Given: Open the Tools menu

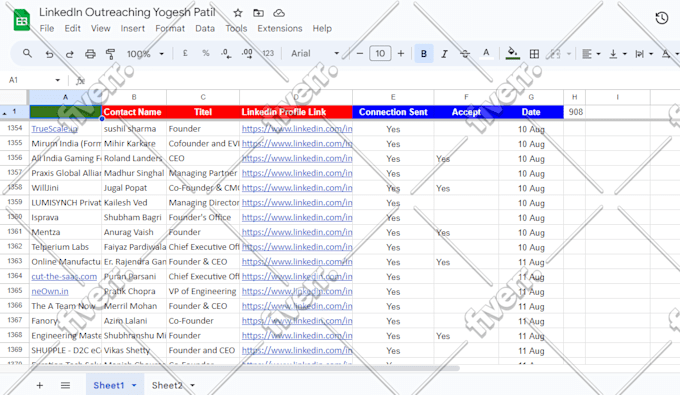Looking at the screenshot, I should click(236, 28).
